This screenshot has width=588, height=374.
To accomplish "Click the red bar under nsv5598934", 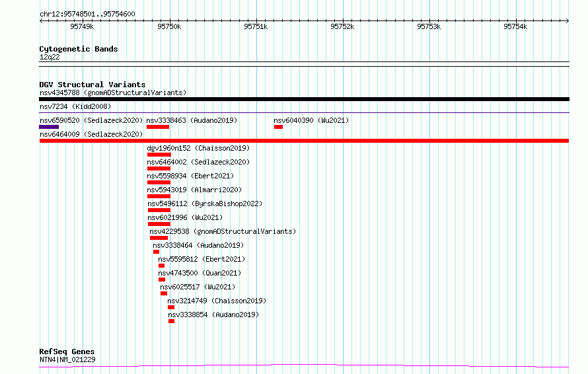I will [159, 182].
